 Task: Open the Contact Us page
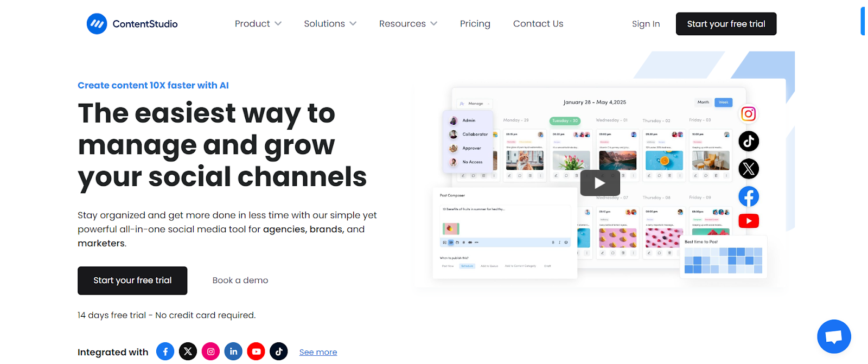pos(538,24)
